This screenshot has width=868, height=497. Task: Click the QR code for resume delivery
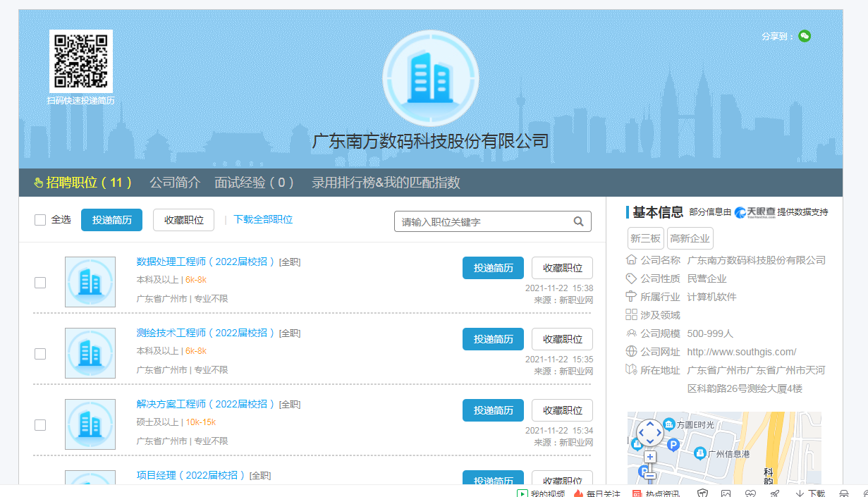coord(80,61)
